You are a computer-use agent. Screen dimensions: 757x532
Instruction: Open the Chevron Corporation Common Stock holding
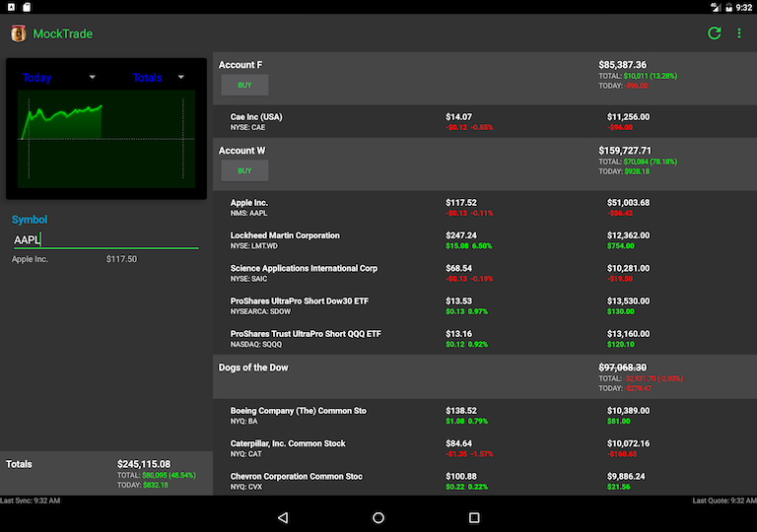(485, 482)
